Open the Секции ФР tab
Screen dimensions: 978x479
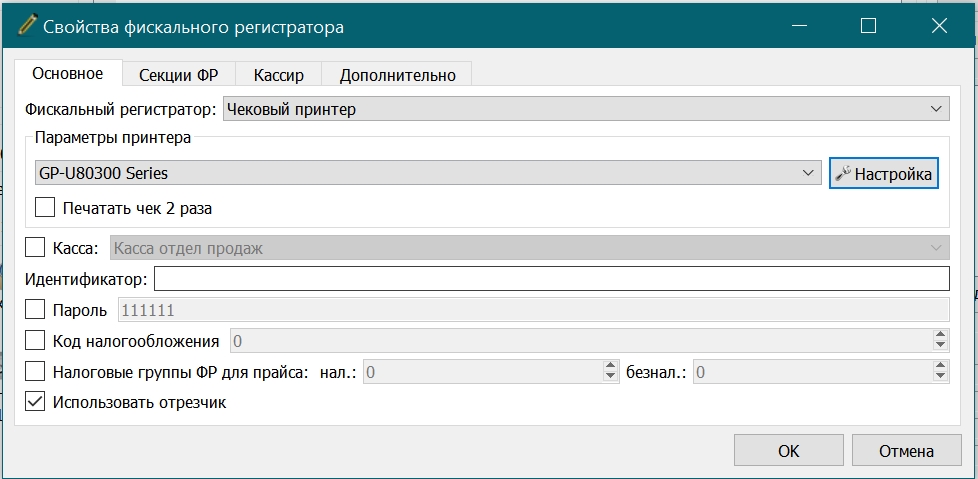click(178, 75)
